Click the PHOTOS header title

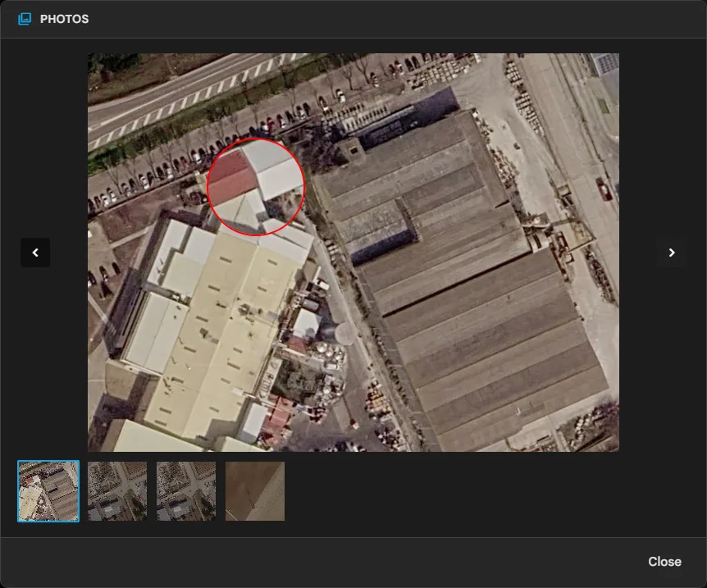coord(64,19)
